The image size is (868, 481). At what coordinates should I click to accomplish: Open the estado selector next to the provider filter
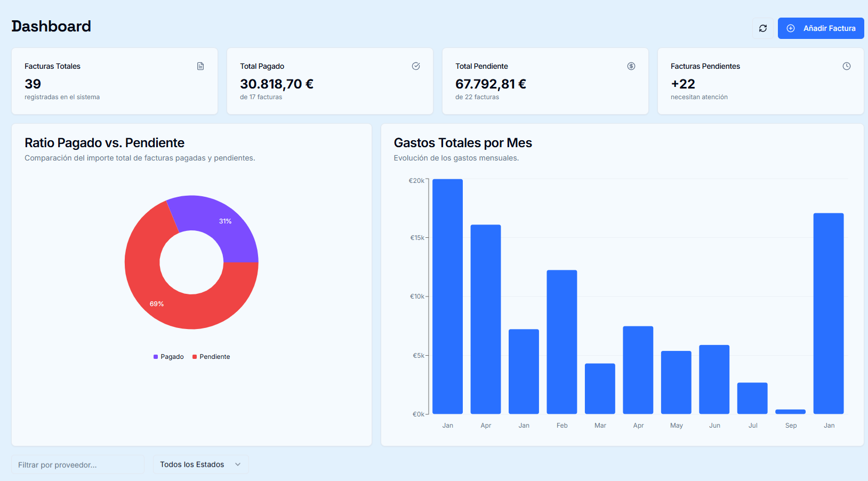tap(200, 464)
